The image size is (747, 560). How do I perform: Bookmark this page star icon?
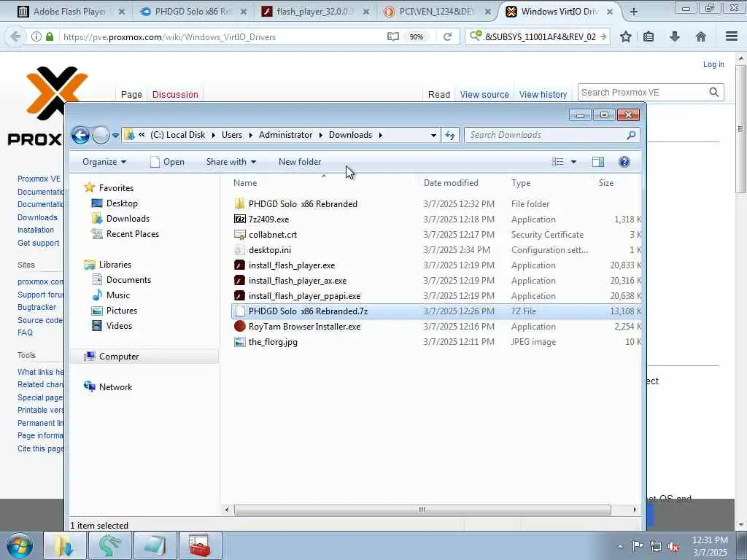(626, 36)
